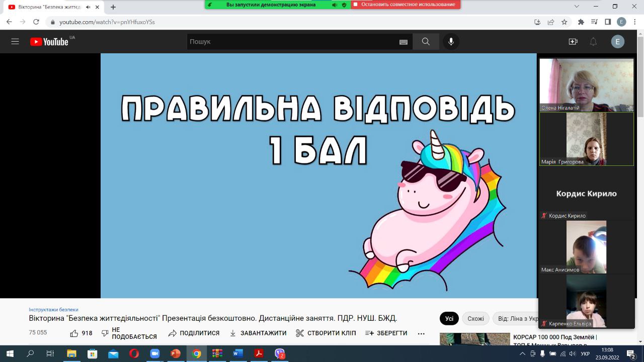Viewport: 644px width, 362px height.
Task: Click the video player area showing the unicorn
Action: pyautogui.click(x=318, y=175)
